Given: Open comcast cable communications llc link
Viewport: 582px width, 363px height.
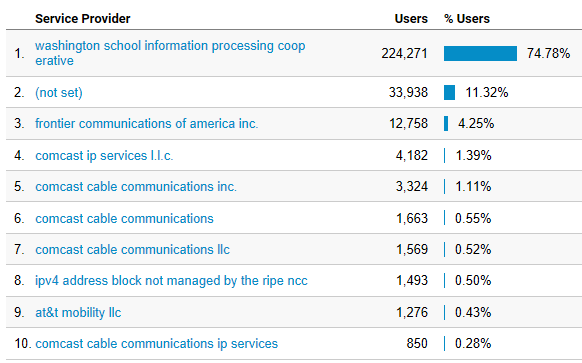Looking at the screenshot, I should [133, 249].
